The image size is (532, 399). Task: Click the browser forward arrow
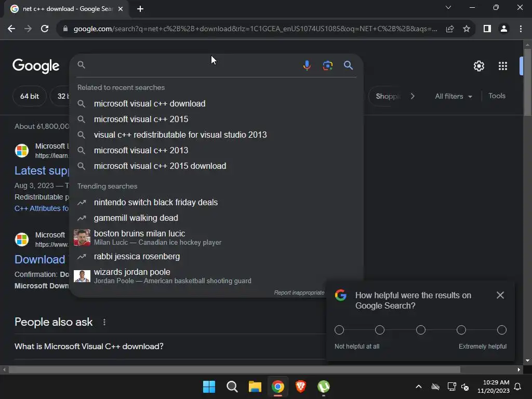(28, 29)
